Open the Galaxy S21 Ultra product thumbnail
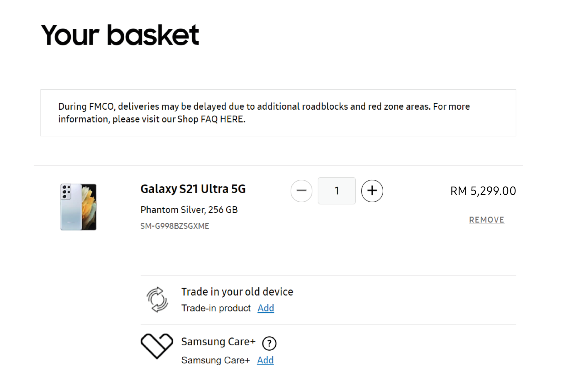The width and height of the screenshot is (563, 392). coord(78,207)
